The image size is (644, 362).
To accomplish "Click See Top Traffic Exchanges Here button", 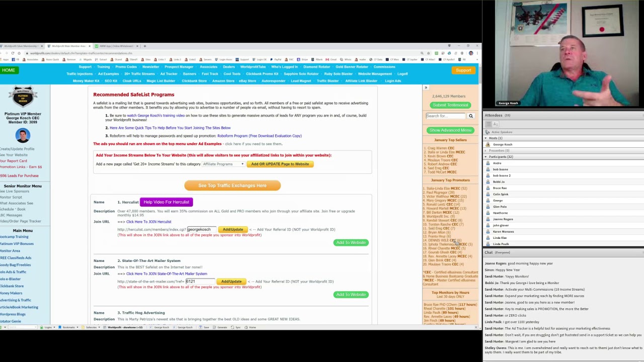I will pos(232,186).
